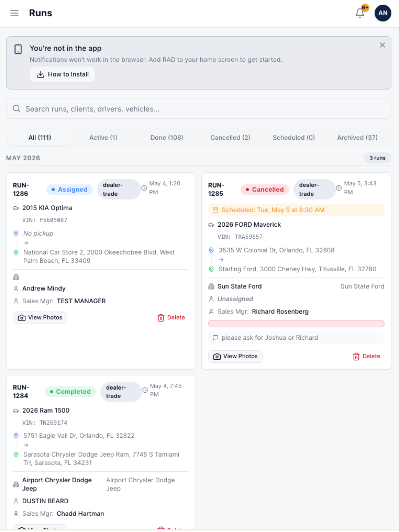Click the search magnifier icon

coord(17,109)
